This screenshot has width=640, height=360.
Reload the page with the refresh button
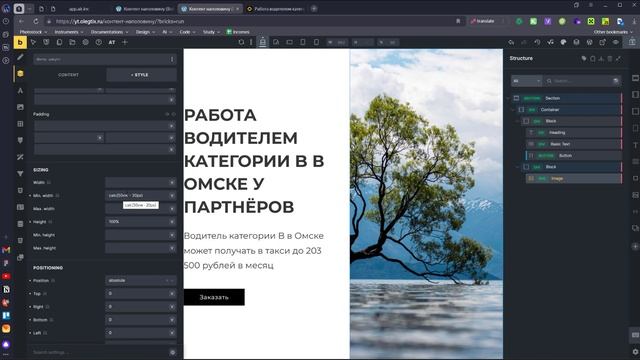36,21
